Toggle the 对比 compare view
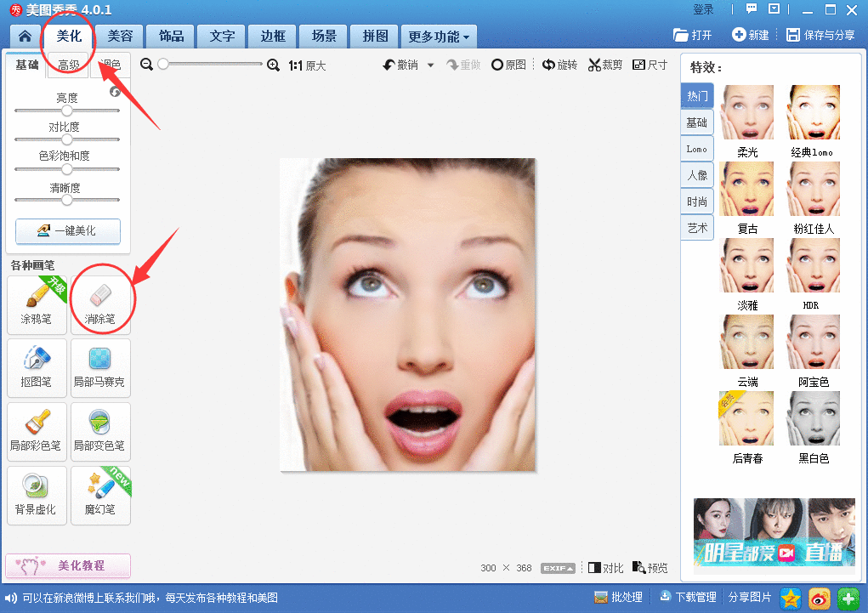This screenshot has height=613, width=868. pyautogui.click(x=605, y=568)
